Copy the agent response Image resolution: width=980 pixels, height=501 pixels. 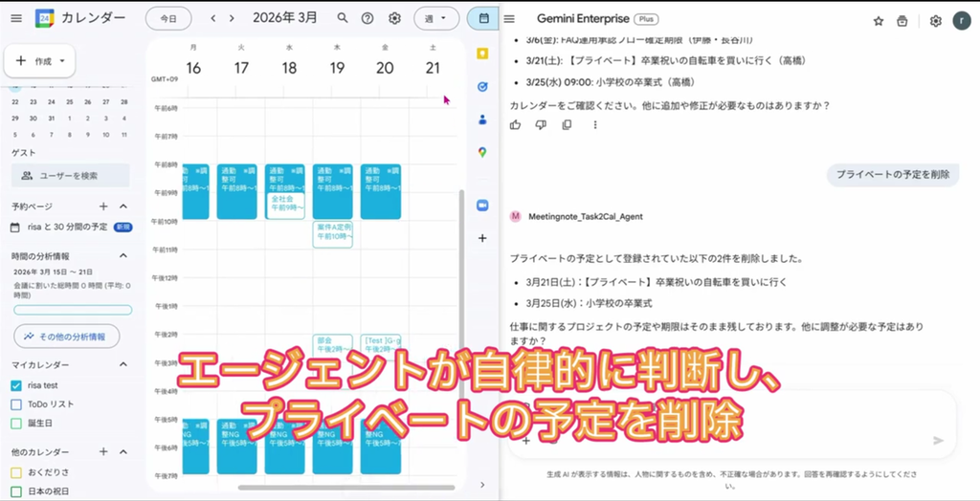[567, 125]
